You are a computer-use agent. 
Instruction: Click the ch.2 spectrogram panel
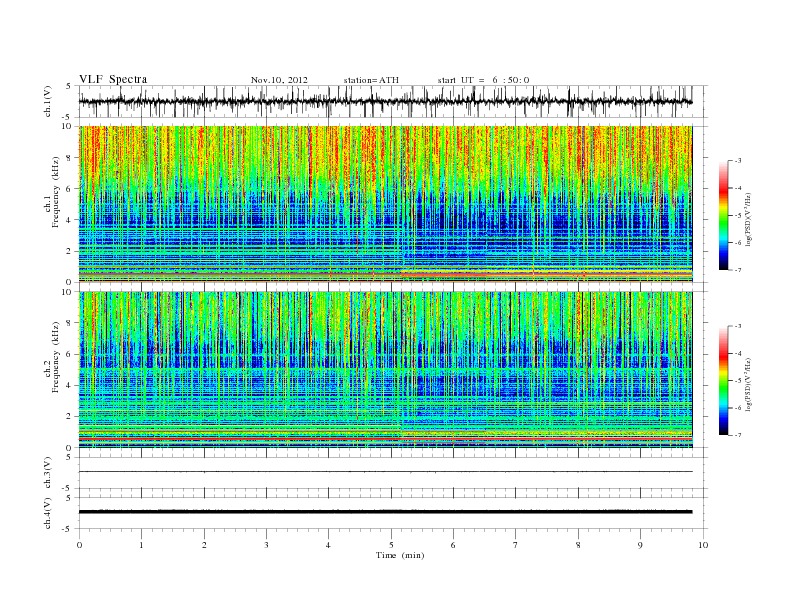[x=385, y=370]
